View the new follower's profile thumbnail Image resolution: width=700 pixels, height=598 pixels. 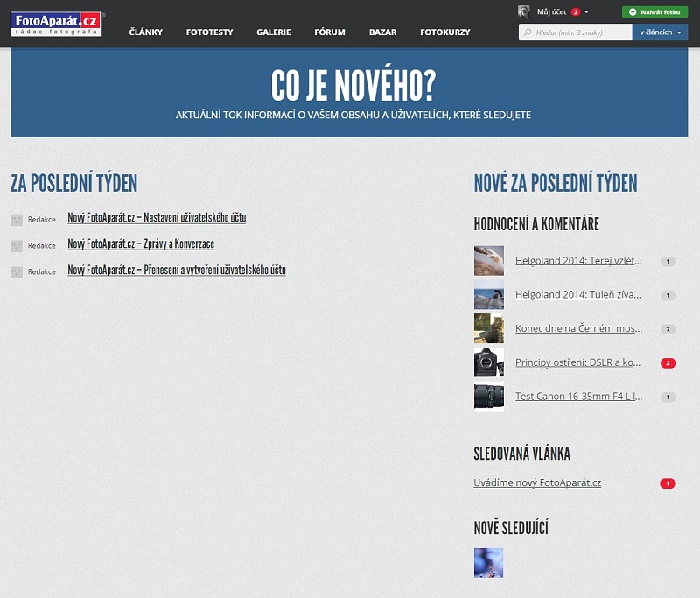point(488,563)
